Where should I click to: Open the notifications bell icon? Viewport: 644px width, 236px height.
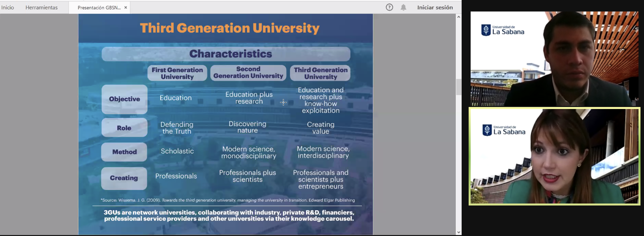point(403,7)
